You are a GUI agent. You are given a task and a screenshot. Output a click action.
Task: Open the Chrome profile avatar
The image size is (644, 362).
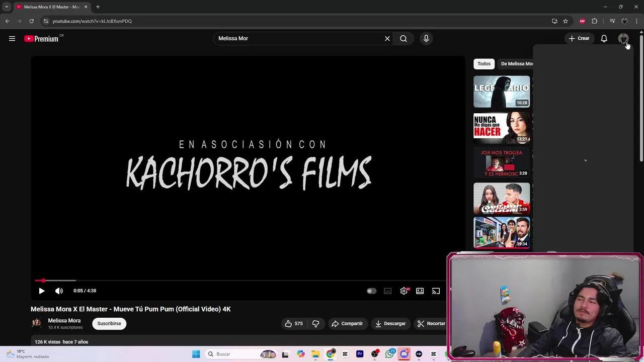[x=624, y=21]
